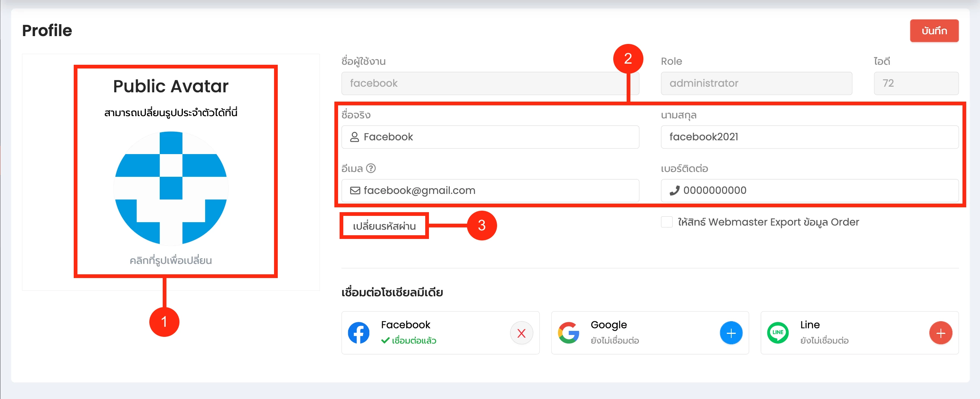
Task: Focus the first name field containing Facebook
Action: point(490,137)
